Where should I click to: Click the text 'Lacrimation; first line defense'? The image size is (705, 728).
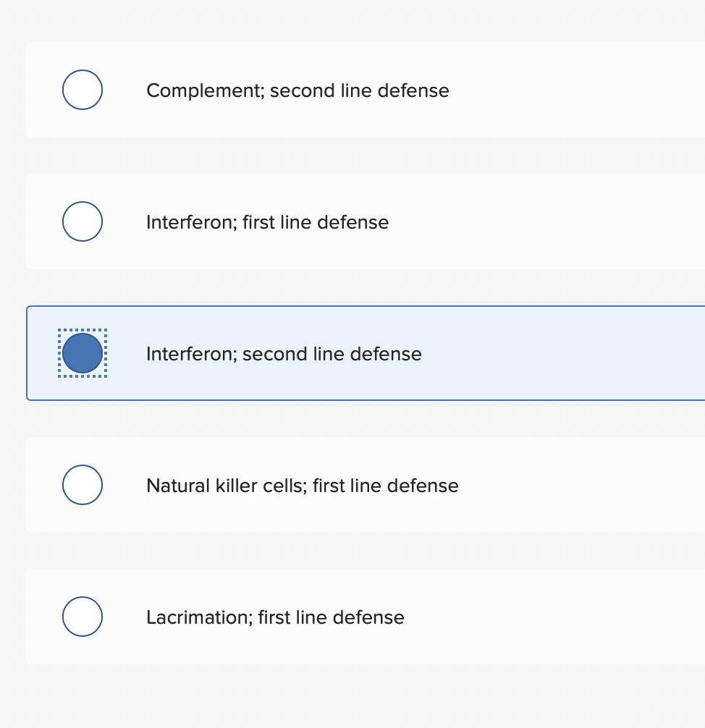tap(275, 617)
